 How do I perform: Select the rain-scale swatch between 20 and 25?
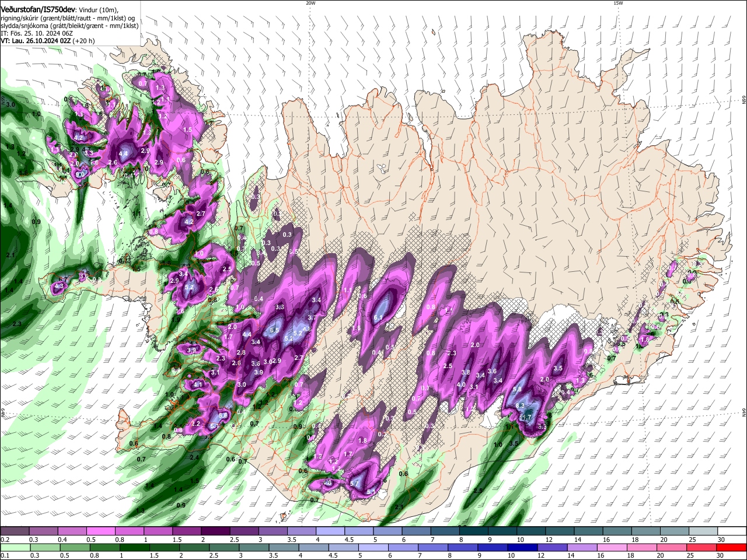coord(672,547)
